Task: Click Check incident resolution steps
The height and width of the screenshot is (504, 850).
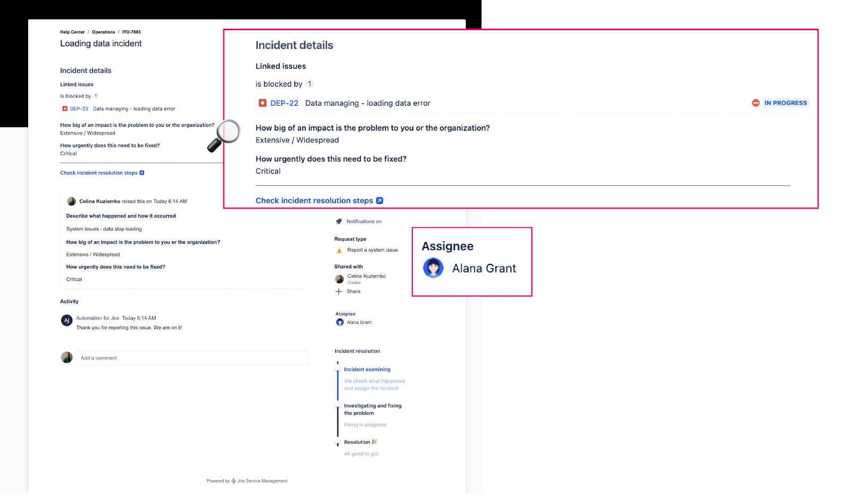Action: (314, 200)
